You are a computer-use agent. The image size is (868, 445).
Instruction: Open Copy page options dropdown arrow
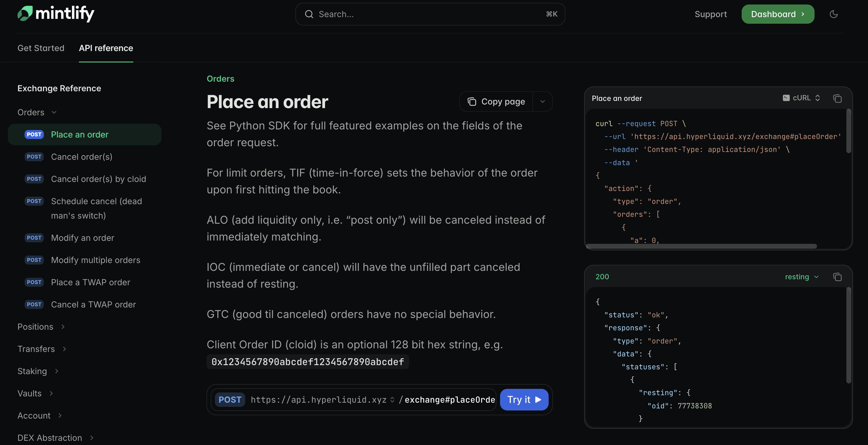[x=543, y=101]
